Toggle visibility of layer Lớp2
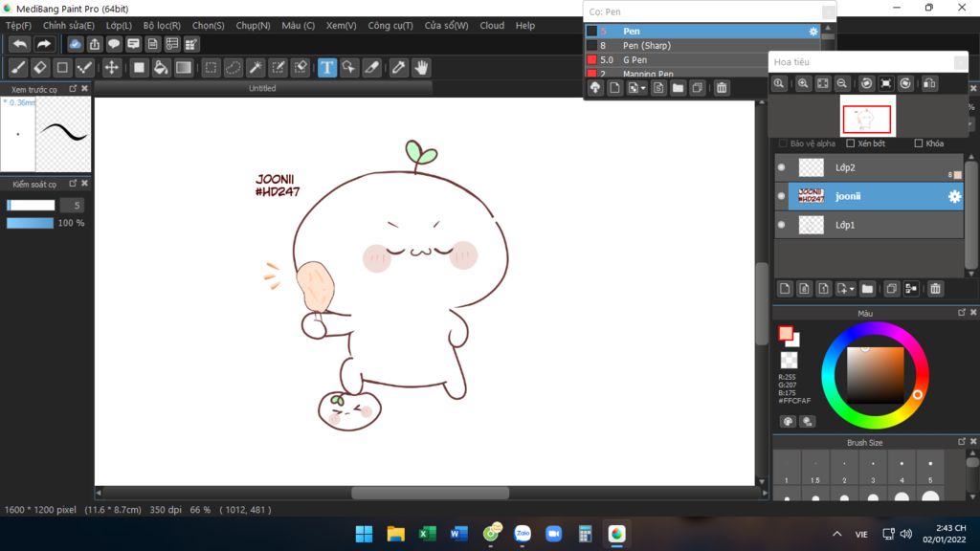The height and width of the screenshot is (551, 980). click(x=781, y=167)
